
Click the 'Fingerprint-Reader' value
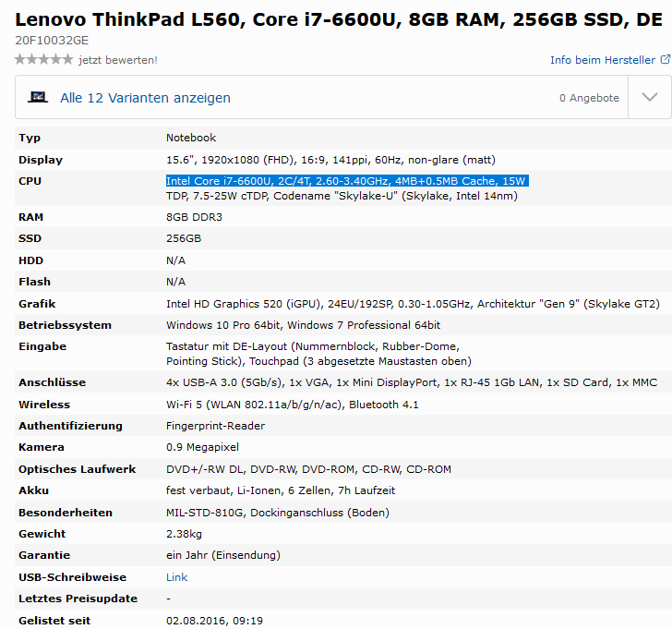tap(216, 426)
